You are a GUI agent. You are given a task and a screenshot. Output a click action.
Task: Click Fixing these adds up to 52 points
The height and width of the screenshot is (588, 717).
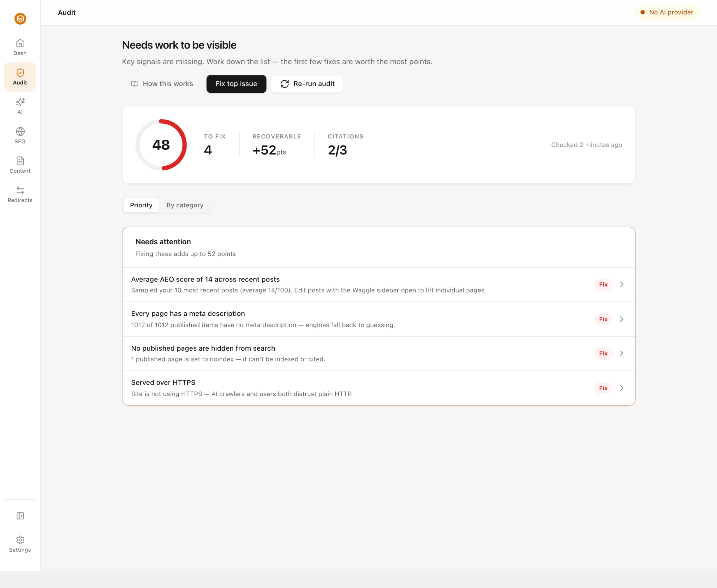pos(185,254)
